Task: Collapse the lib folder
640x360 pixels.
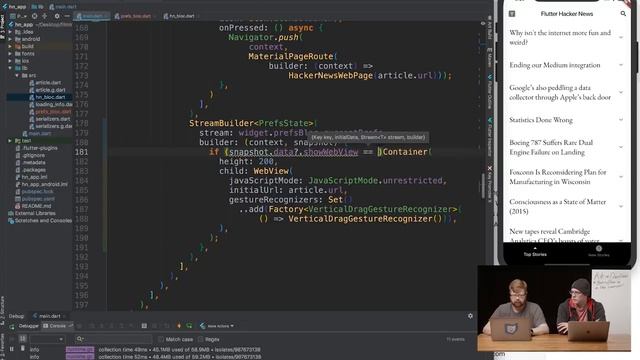Action: (10, 68)
